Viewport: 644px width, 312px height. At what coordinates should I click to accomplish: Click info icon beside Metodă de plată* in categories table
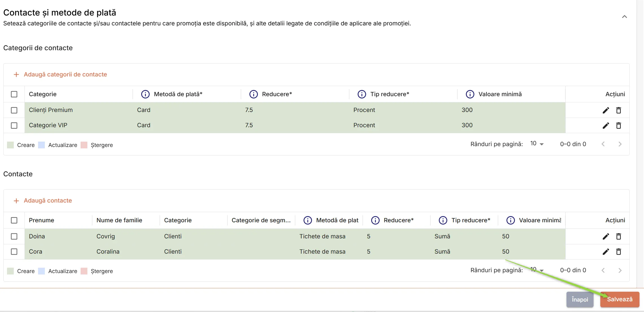click(x=145, y=94)
